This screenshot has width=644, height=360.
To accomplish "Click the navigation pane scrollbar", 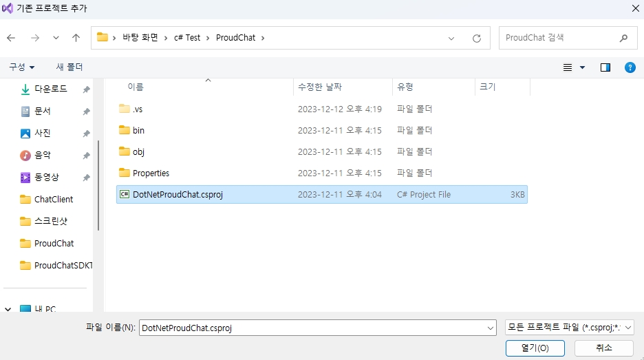I will 99,186.
